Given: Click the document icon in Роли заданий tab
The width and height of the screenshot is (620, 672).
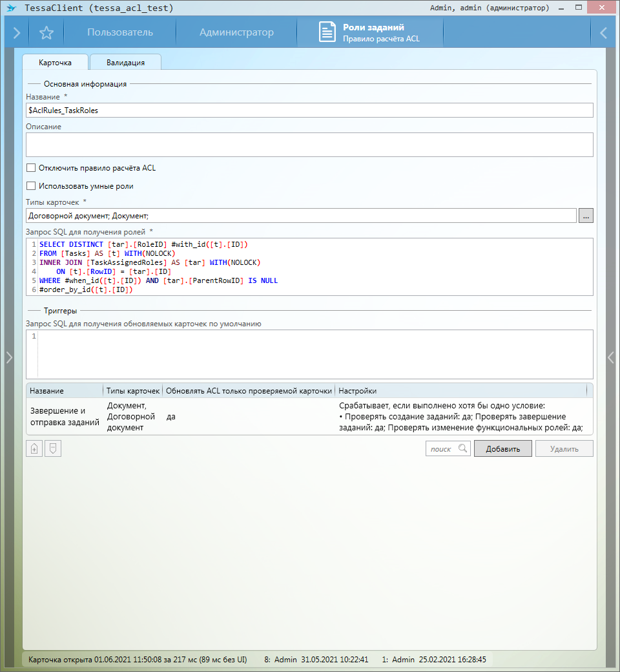Looking at the screenshot, I should (x=327, y=33).
